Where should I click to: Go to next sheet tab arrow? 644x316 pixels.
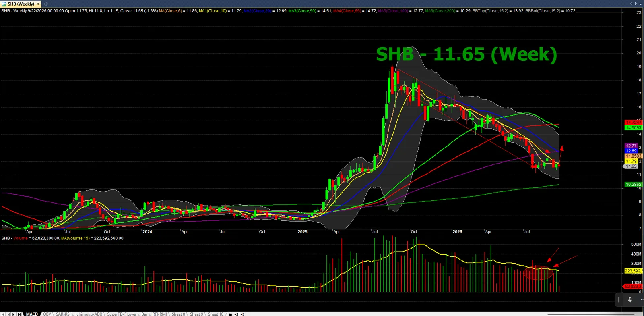tap(14, 314)
